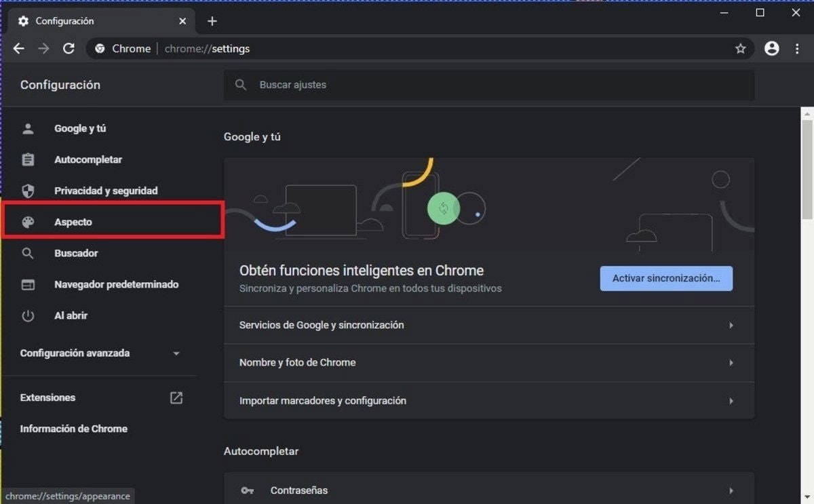The width and height of the screenshot is (814, 504).
Task: Select Google y tú in sidebar
Action: coord(80,129)
